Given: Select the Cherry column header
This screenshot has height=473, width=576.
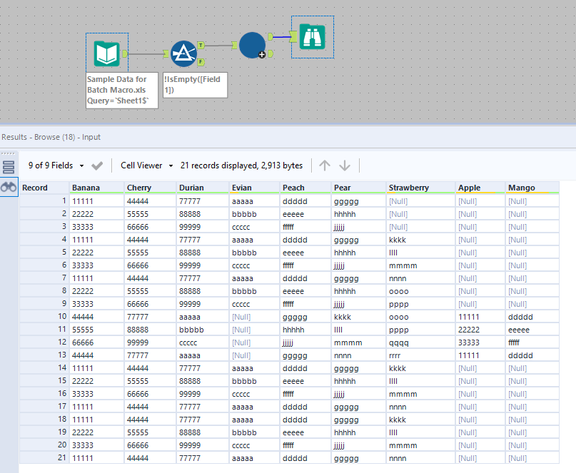Looking at the screenshot, I should pyautogui.click(x=150, y=188).
